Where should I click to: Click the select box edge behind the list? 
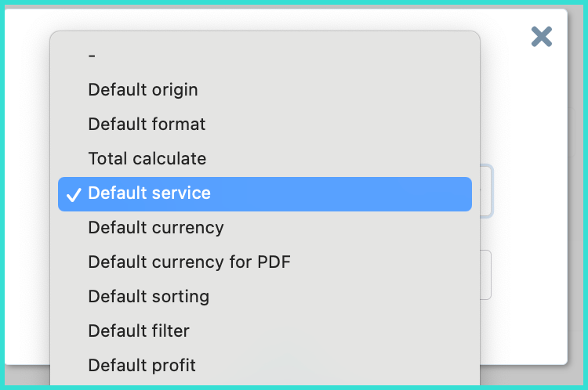tap(487, 190)
